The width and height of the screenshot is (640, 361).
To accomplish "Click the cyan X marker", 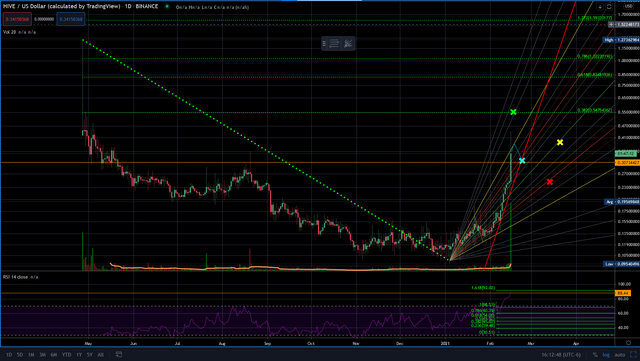I will (522, 161).
